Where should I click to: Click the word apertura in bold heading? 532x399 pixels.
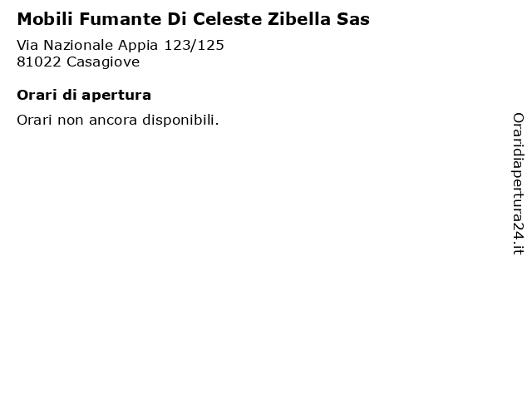coord(116,96)
